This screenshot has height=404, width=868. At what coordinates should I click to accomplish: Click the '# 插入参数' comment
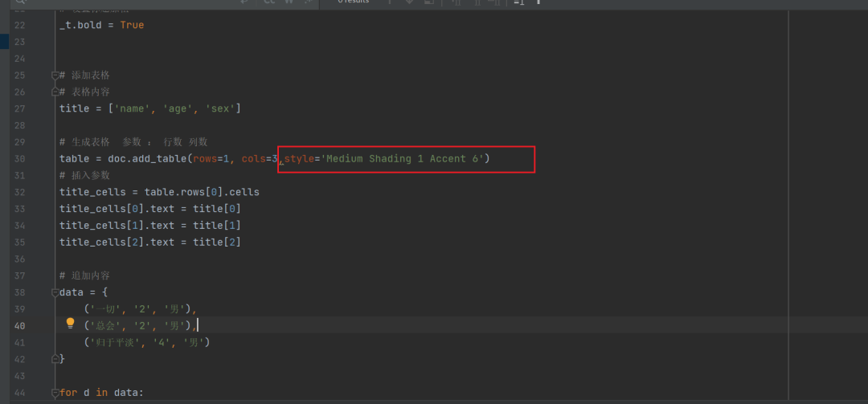point(84,175)
